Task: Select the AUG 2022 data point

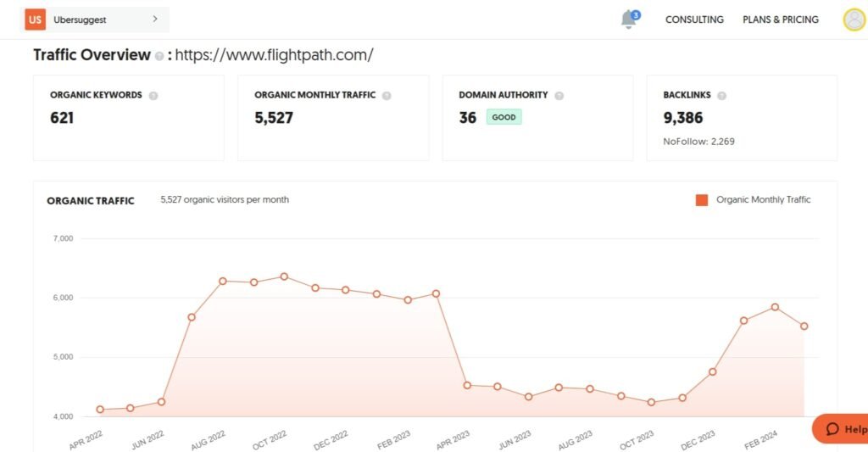Action: pos(223,281)
